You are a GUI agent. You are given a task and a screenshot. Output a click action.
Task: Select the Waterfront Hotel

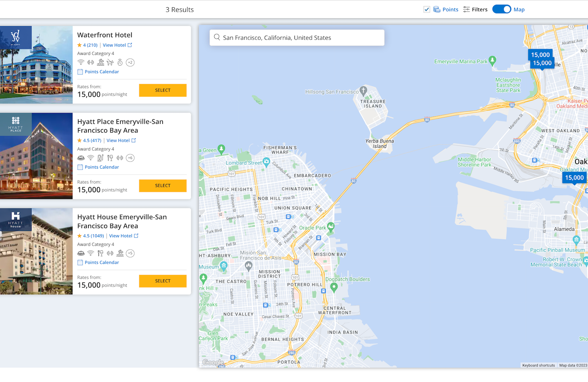click(x=163, y=90)
